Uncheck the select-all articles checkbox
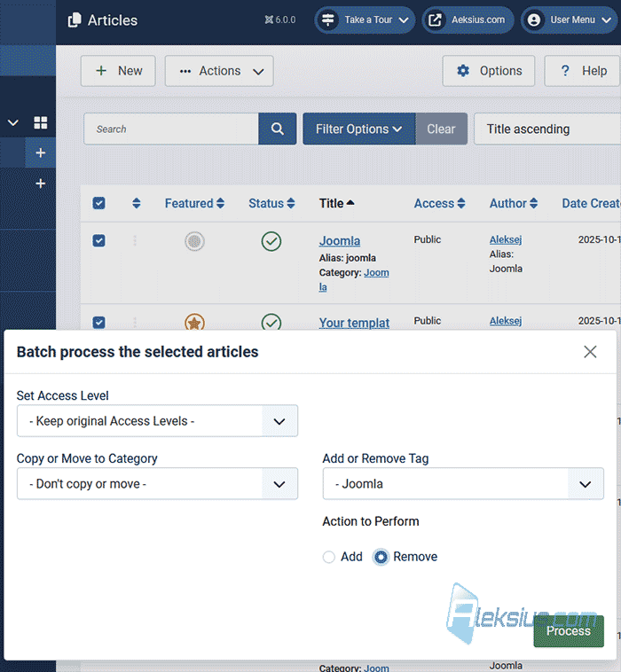This screenshot has height=672, width=621. (x=98, y=203)
